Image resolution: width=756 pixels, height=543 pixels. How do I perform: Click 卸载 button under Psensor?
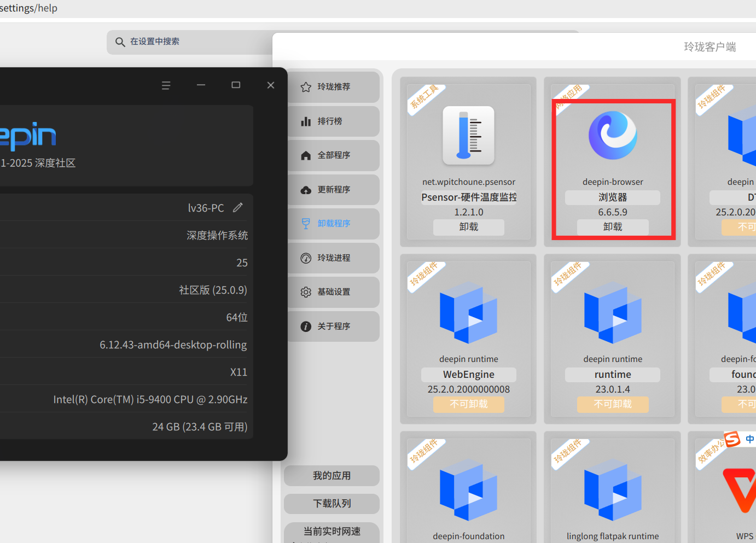pos(469,227)
